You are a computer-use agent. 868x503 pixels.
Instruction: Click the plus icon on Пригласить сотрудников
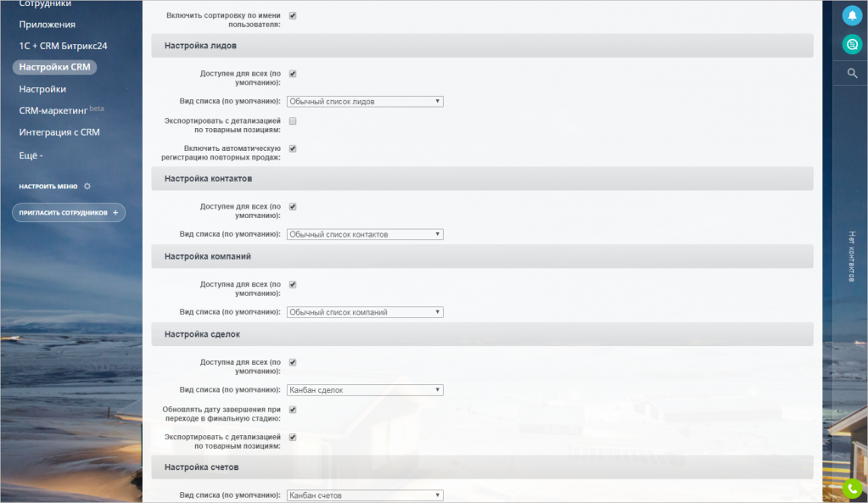click(115, 213)
